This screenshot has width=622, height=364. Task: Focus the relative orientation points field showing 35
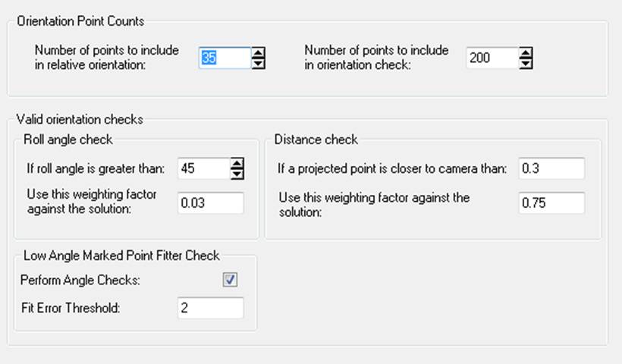223,58
